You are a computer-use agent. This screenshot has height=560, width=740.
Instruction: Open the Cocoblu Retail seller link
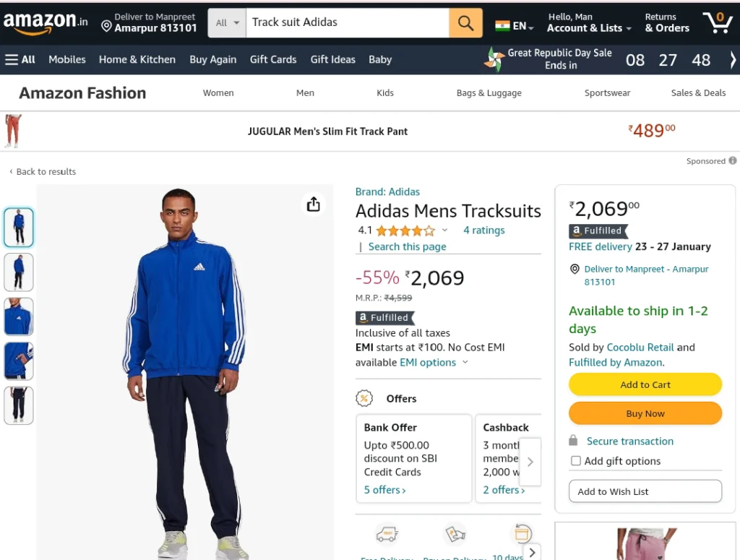pos(640,348)
